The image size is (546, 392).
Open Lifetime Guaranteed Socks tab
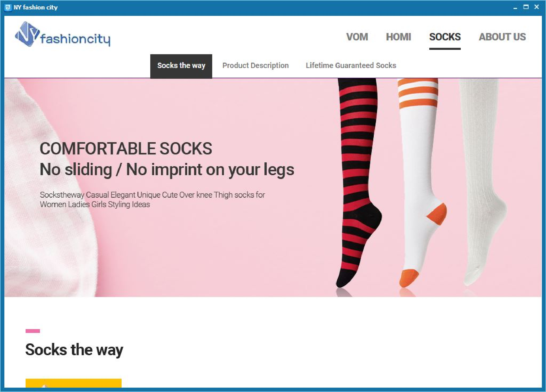351,65
